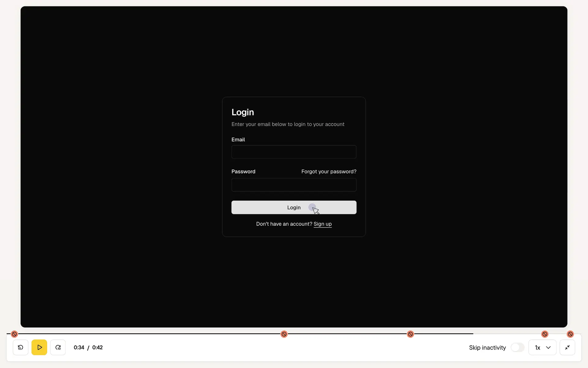The height and width of the screenshot is (368, 588).
Task: Open the Sign up link
Action: 322,224
